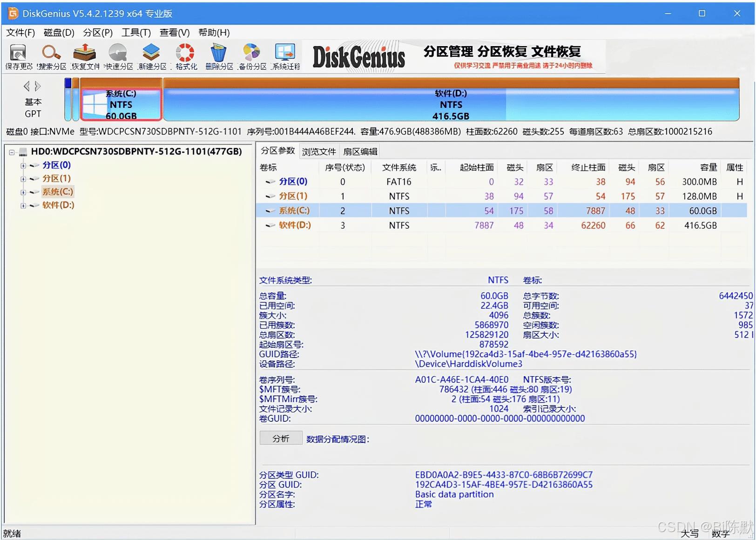Select 软件(D:) in the disk tree
Screen dimensions: 756x540
click(x=58, y=205)
